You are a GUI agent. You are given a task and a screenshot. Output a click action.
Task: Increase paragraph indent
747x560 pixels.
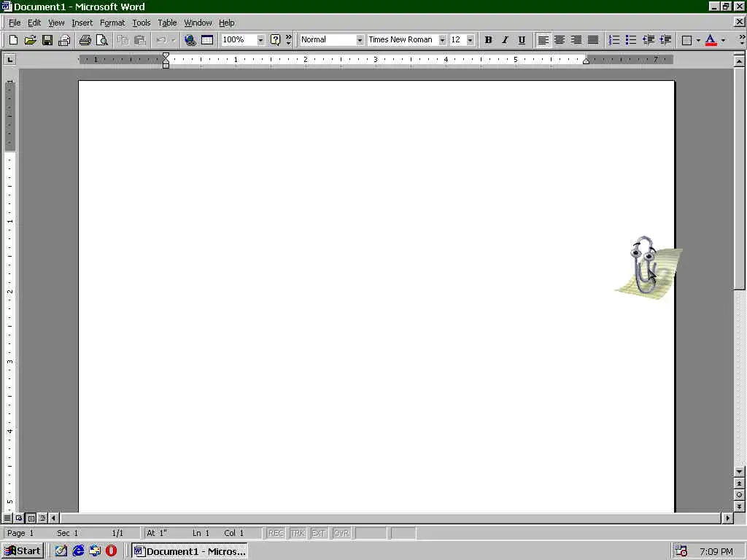point(665,40)
